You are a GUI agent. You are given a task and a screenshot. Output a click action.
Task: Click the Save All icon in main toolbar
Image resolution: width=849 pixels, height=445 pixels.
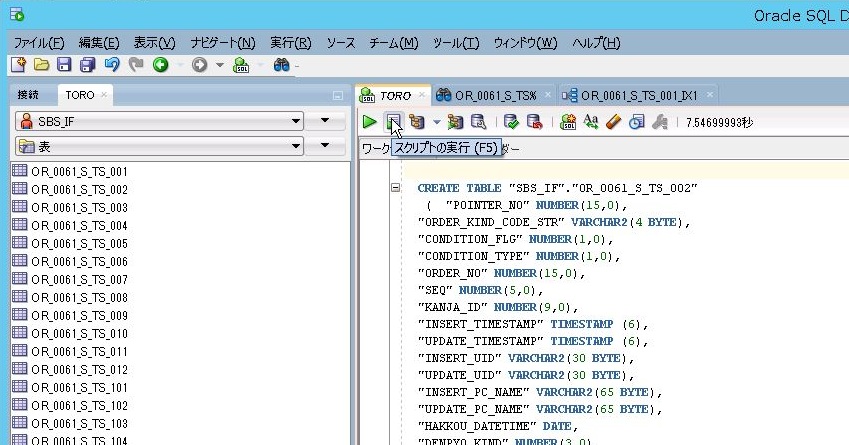pos(87,65)
